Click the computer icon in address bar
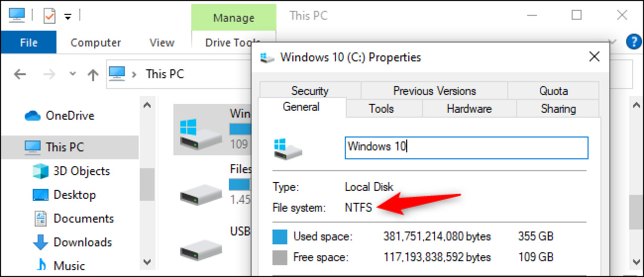This screenshot has height=277, width=644. (x=118, y=73)
